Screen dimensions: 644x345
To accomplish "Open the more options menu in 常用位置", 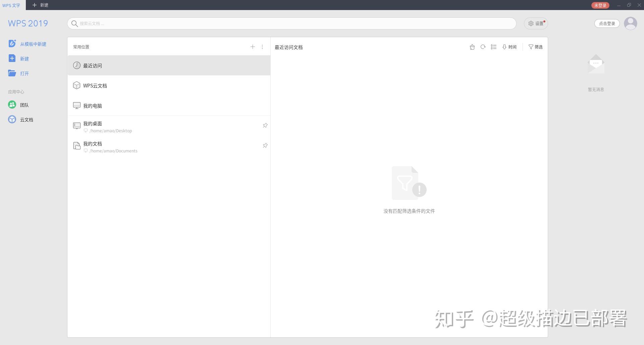I will point(262,47).
